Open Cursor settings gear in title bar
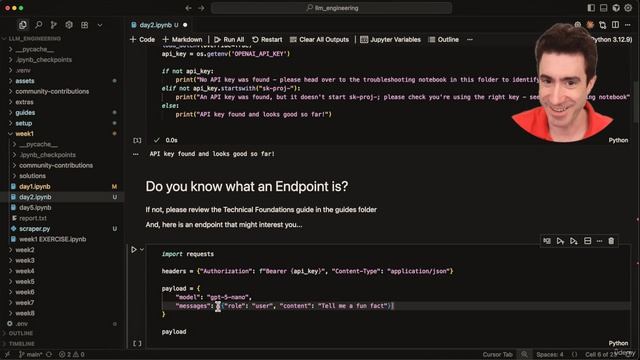This screenshot has width=640, height=360. pyautogui.click(x=628, y=8)
